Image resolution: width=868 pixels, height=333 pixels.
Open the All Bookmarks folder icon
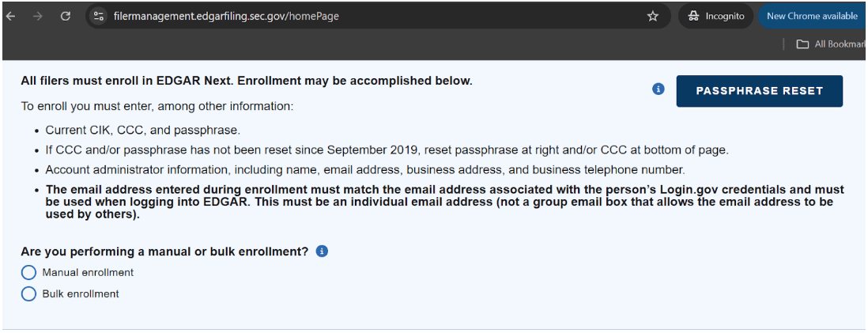pyautogui.click(x=802, y=44)
